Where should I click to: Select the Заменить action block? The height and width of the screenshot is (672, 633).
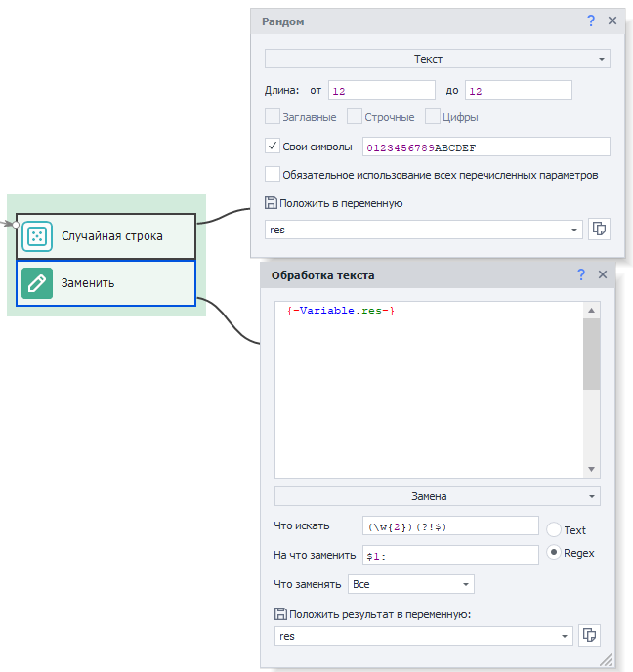pyautogui.click(x=105, y=283)
